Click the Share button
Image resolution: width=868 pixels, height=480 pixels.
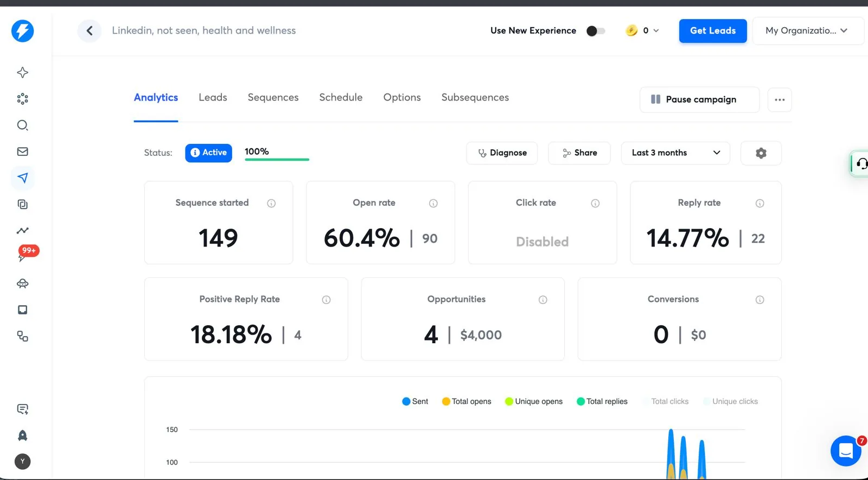(579, 153)
